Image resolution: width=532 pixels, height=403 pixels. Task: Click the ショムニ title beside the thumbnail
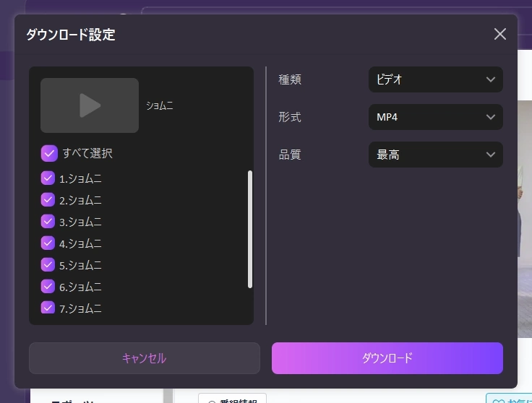(x=160, y=105)
